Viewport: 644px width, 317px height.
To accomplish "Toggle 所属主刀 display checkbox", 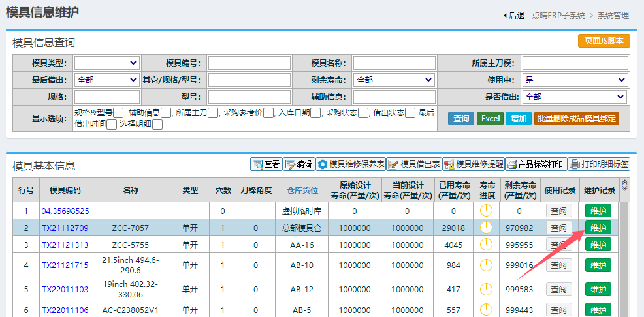I will pyautogui.click(x=213, y=113).
